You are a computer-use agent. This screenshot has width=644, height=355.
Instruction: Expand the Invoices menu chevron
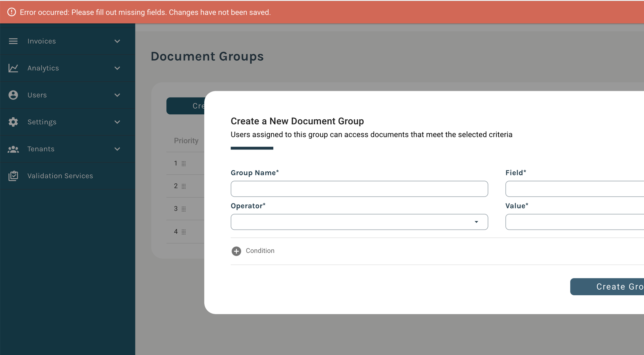[117, 41]
